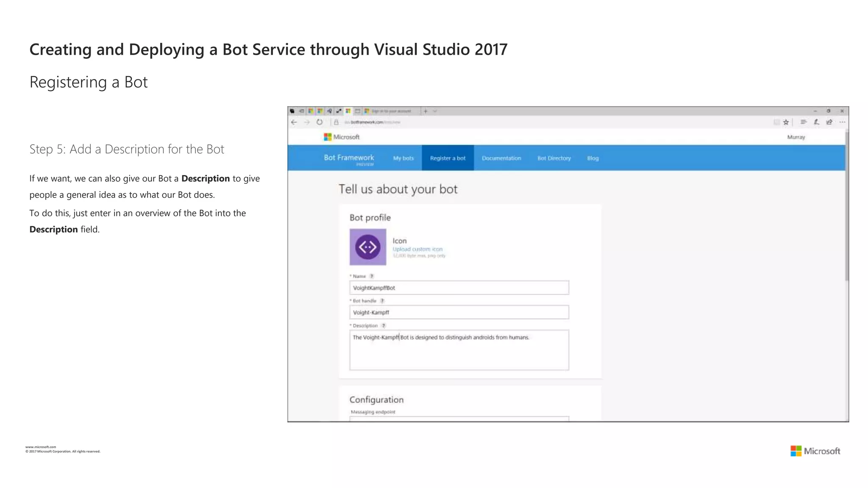Add page to favorites star icon
This screenshot has height=488, width=868.
click(786, 122)
